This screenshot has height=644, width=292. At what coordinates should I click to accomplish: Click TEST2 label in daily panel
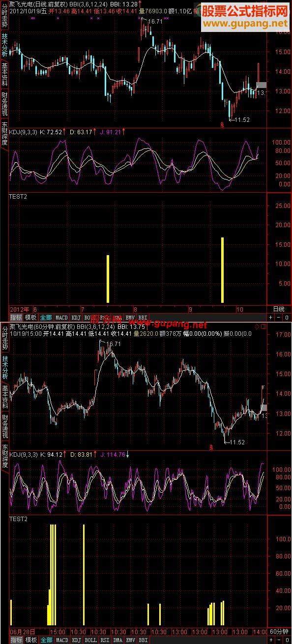18,196
